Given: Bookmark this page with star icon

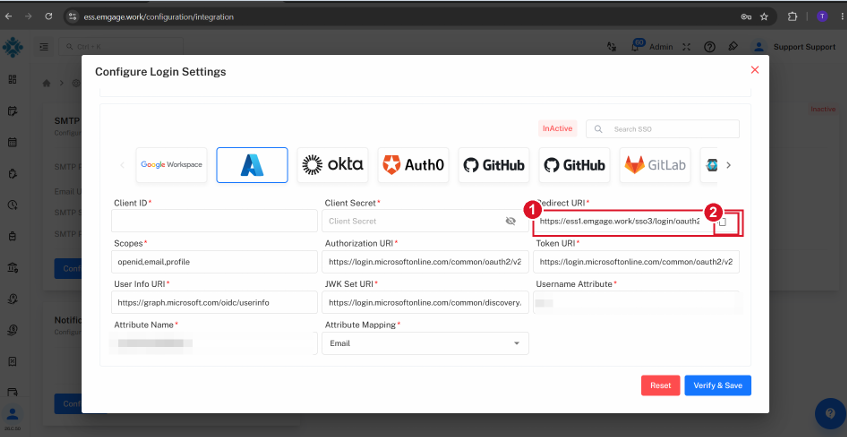Looking at the screenshot, I should [764, 17].
